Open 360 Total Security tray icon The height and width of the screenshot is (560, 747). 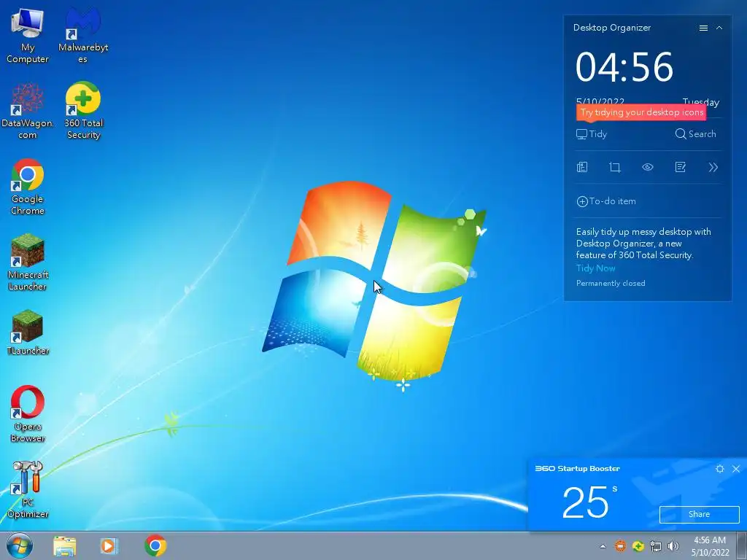(638, 546)
